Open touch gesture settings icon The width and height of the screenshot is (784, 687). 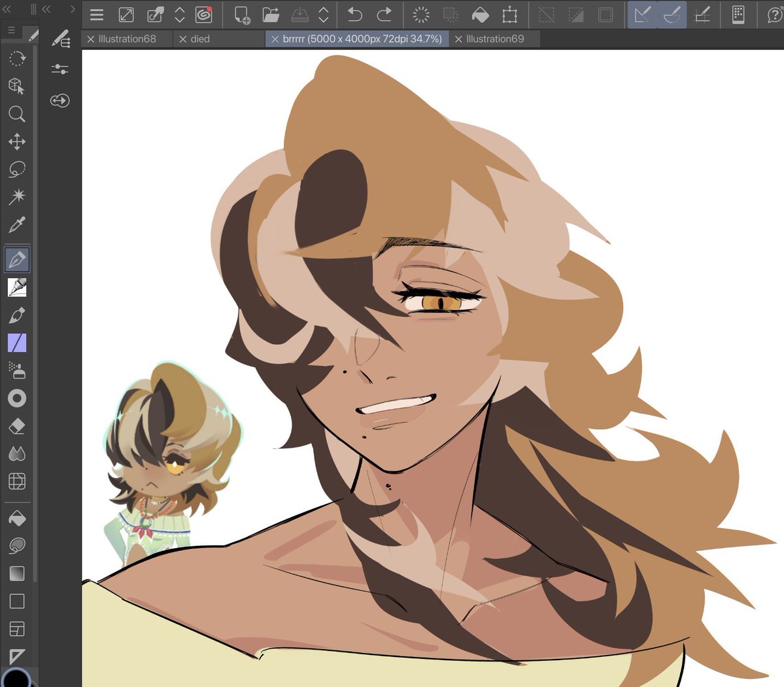(738, 15)
